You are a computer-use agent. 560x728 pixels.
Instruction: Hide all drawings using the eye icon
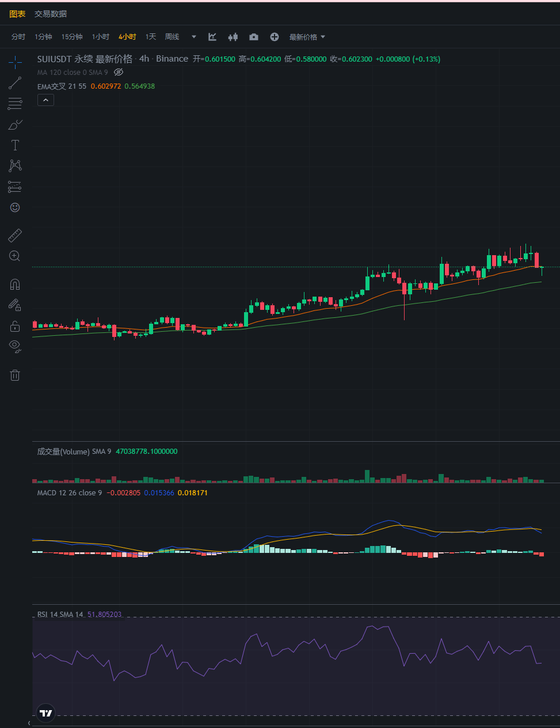coord(14,346)
